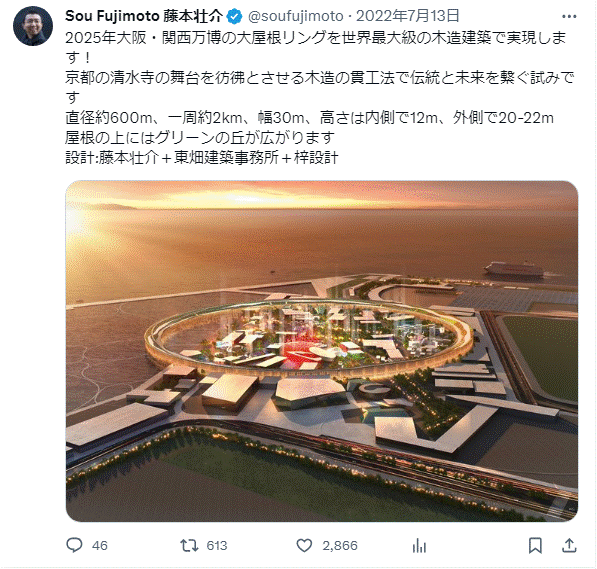The height and width of the screenshot is (569, 597).
Task: Click the blue verified badge
Action: 235,16
